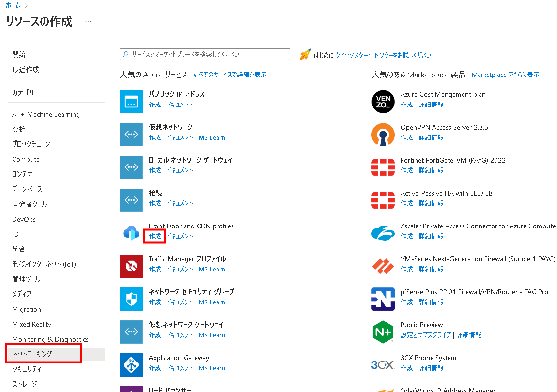This screenshot has height=392, width=557.
Task: Open ドキュメント for Traffic Manager プロファイル
Action: (x=180, y=269)
